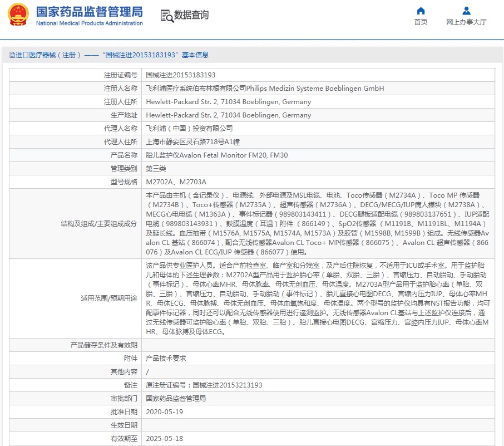Screen dimensions: 504x446
Task: Click the usage paragraph starting 该产品供专业医护人员
Action: tap(318, 298)
